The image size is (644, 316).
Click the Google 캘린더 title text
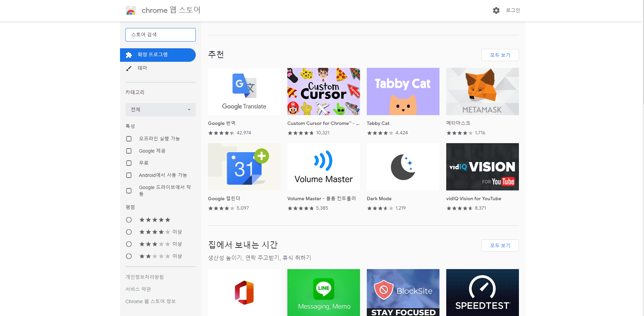click(x=224, y=199)
